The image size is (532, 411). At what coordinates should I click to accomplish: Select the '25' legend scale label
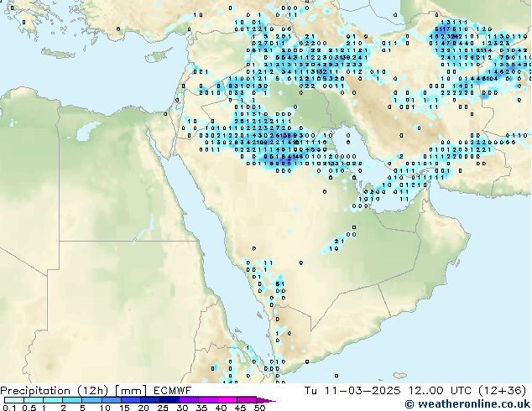(x=163, y=408)
